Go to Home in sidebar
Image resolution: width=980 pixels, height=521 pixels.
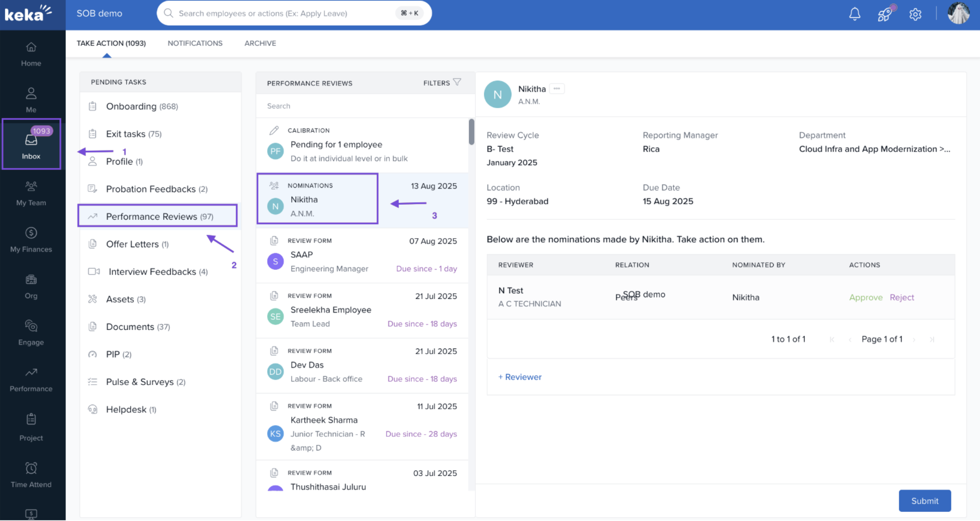tap(31, 54)
